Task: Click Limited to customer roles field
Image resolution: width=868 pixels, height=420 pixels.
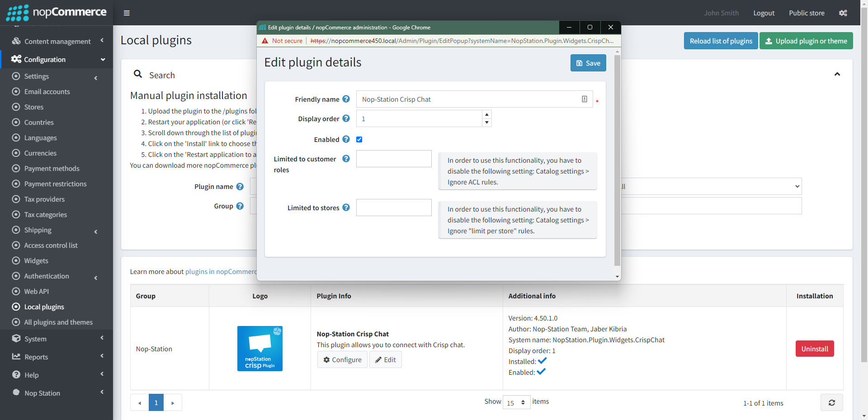Action: (x=394, y=159)
